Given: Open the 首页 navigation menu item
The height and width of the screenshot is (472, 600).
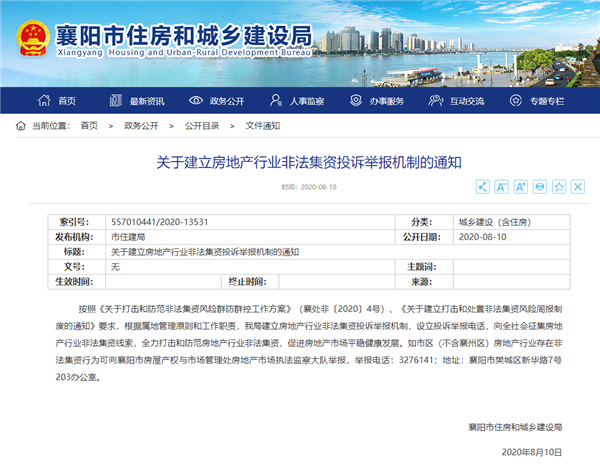Looking at the screenshot, I should click(58, 101).
